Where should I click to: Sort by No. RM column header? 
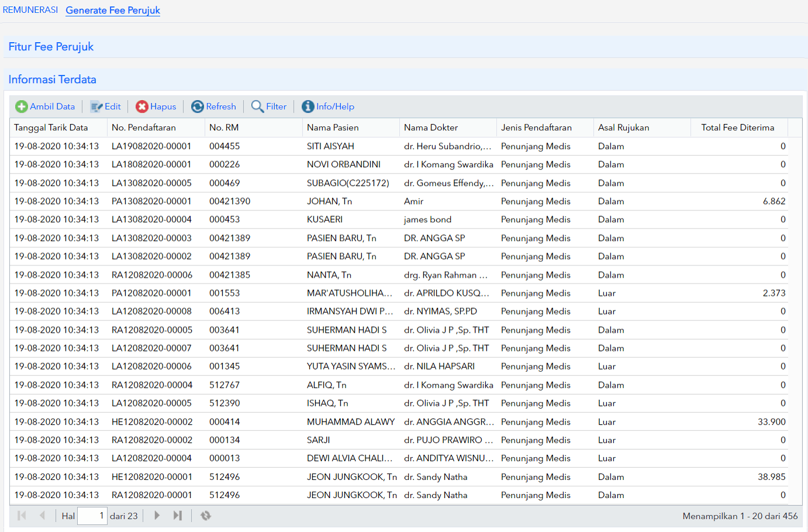(x=254, y=127)
